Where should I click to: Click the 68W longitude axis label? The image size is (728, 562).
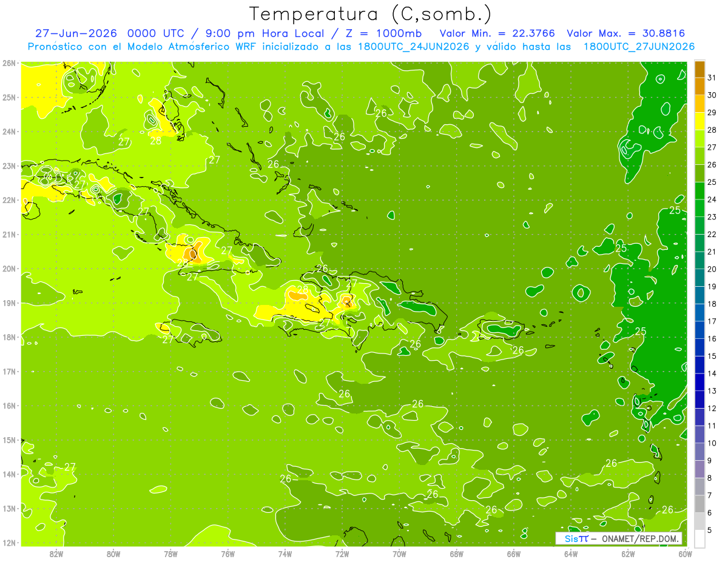(457, 554)
